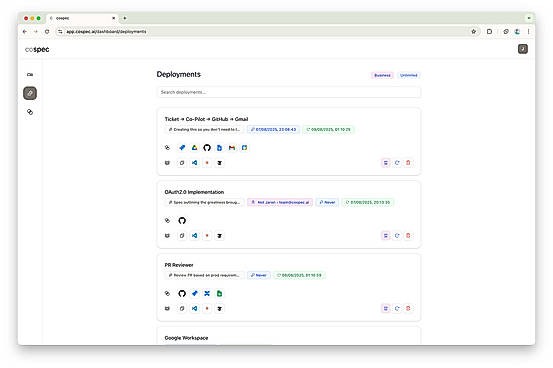Open settings for PR Reviewer deployment
The height and width of the screenshot is (368, 553).
(x=386, y=308)
